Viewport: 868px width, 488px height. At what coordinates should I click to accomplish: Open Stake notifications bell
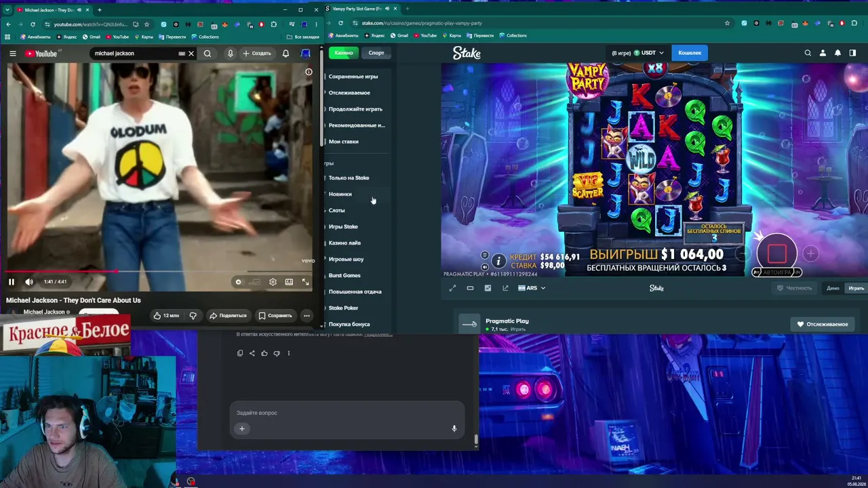837,53
